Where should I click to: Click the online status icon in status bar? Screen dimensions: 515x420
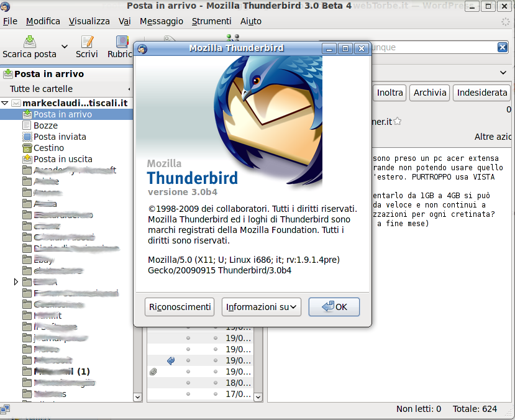[5, 409]
